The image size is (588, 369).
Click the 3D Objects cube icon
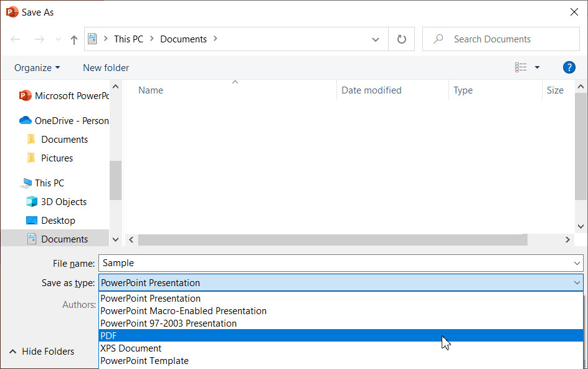32,201
